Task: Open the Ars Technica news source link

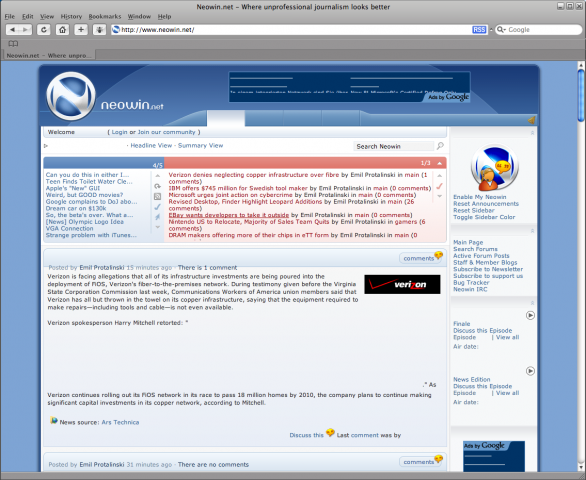Action: (x=120, y=422)
